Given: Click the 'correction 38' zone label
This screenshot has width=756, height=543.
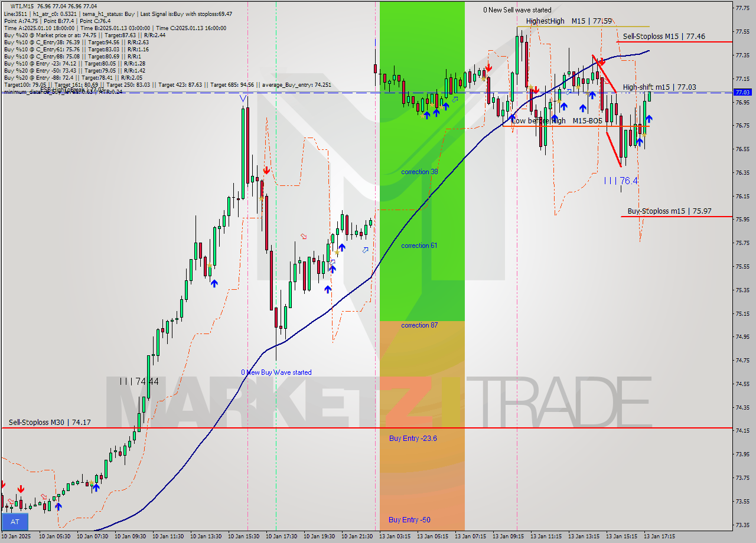Looking at the screenshot, I should [419, 172].
